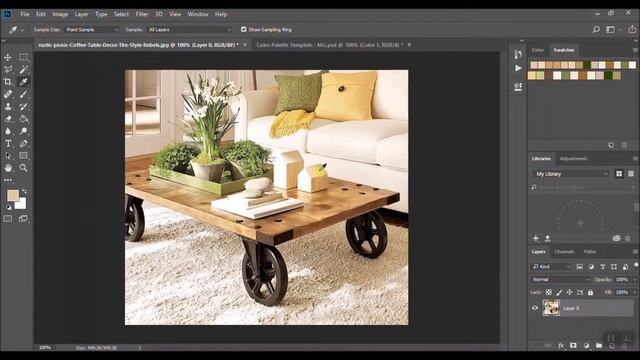The image size is (640, 360).
Task: Select the Type tool
Action: coord(8,143)
